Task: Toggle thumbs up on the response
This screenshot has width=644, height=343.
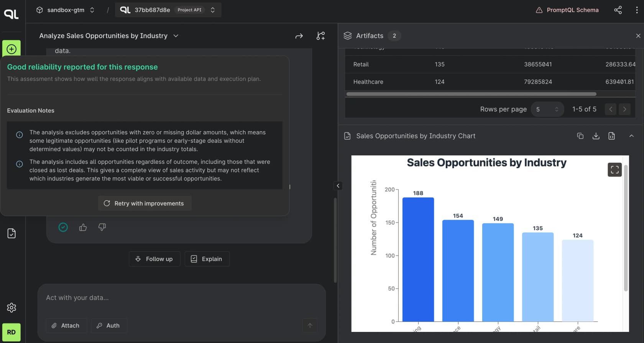Action: click(x=83, y=228)
